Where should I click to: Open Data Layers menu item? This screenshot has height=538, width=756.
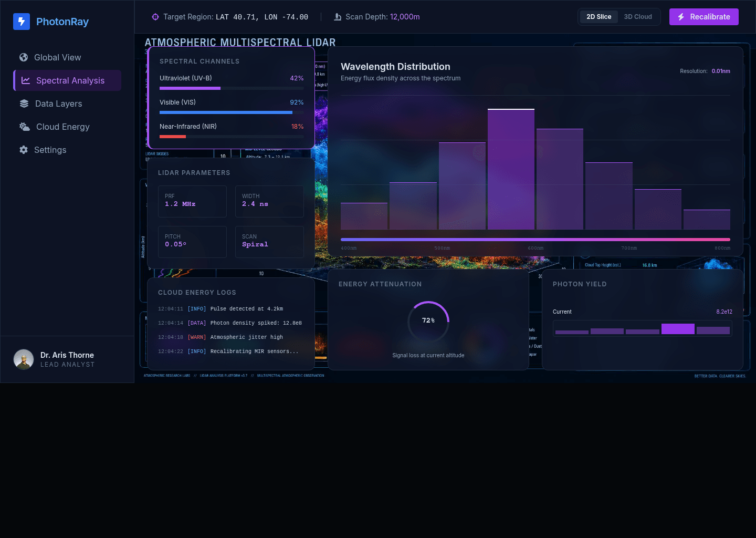click(x=67, y=104)
